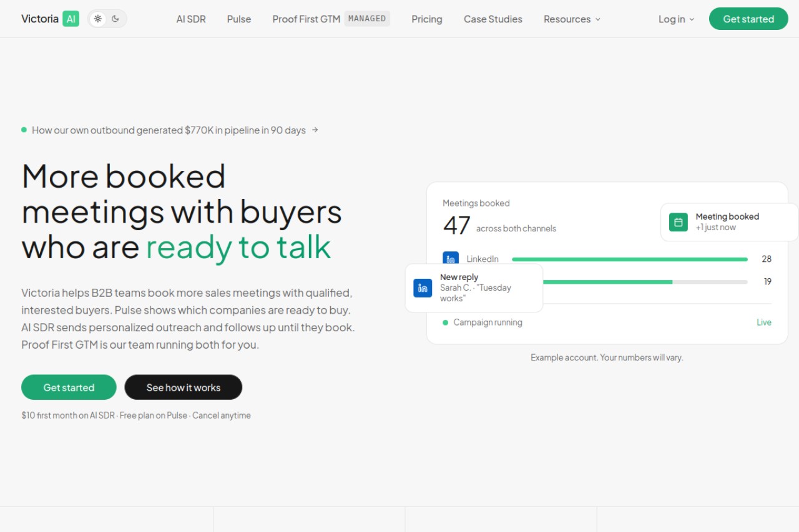Viewport: 799px width, 532px height.
Task: Click the See how it works button
Action: 184,387
